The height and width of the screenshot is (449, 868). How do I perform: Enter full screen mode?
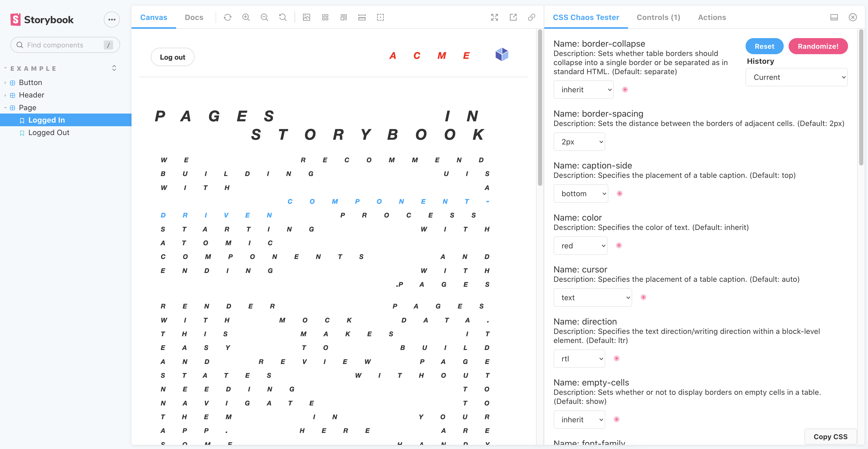(x=494, y=17)
